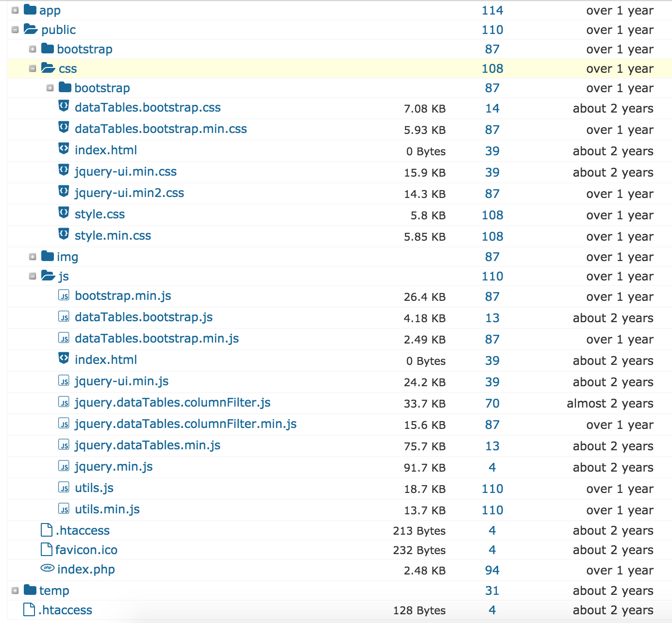Image resolution: width=672 pixels, height=623 pixels.
Task: Open the public folder link
Action: 59,30
